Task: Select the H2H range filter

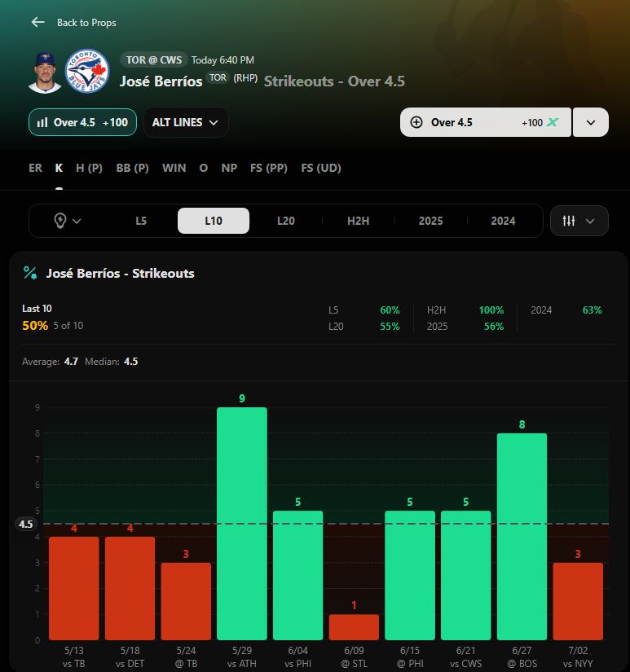Action: 358,221
